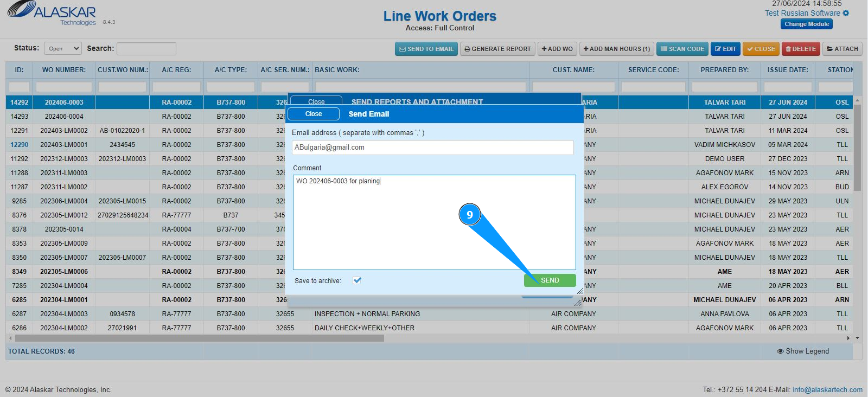Click the Email address input field
This screenshot has width=868, height=397.
pos(433,148)
